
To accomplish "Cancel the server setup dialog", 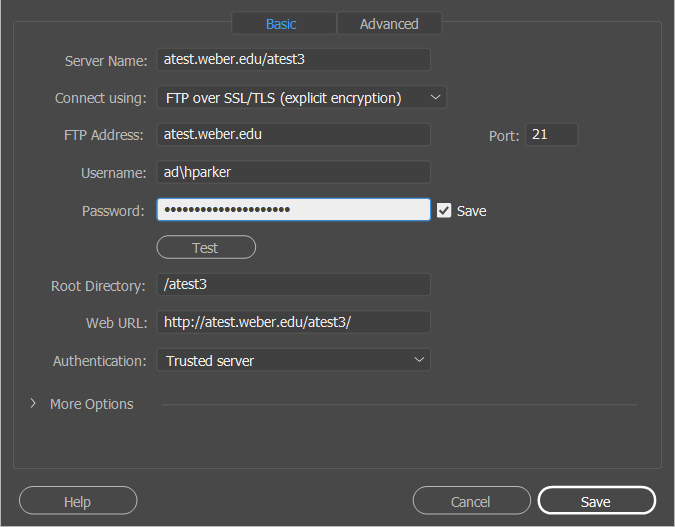I will pyautogui.click(x=471, y=501).
